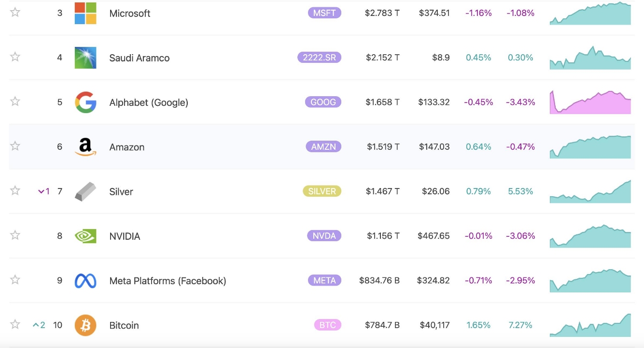The image size is (644, 348).
Task: Click the Bitcoin coin icon
Action: (85, 325)
